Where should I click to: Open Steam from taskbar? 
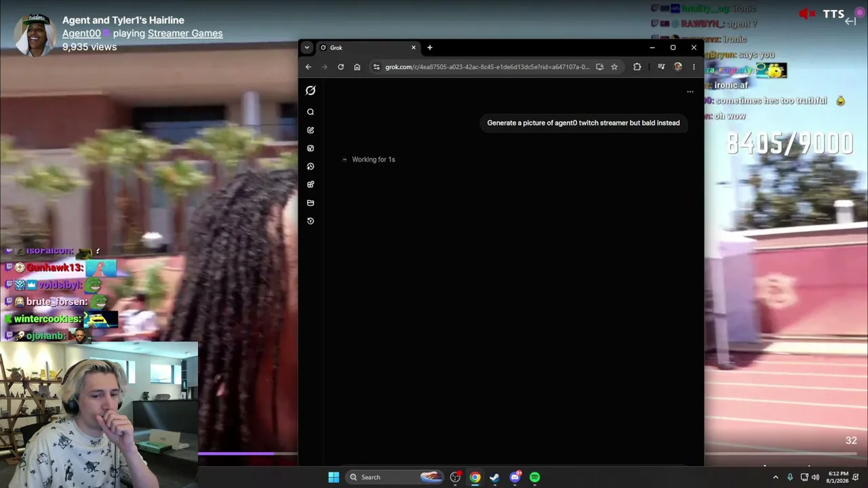[495, 477]
